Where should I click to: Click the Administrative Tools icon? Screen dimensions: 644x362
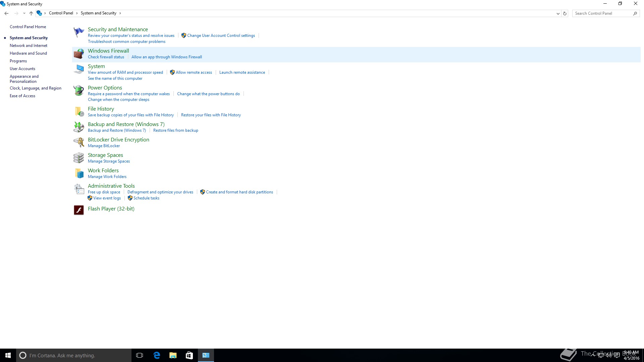(x=79, y=189)
